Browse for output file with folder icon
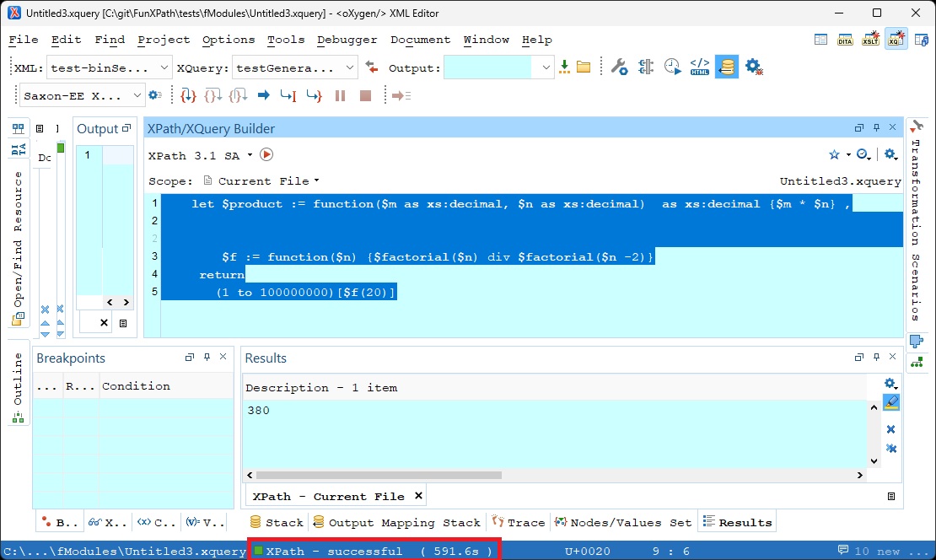The height and width of the screenshot is (560, 936). [584, 67]
